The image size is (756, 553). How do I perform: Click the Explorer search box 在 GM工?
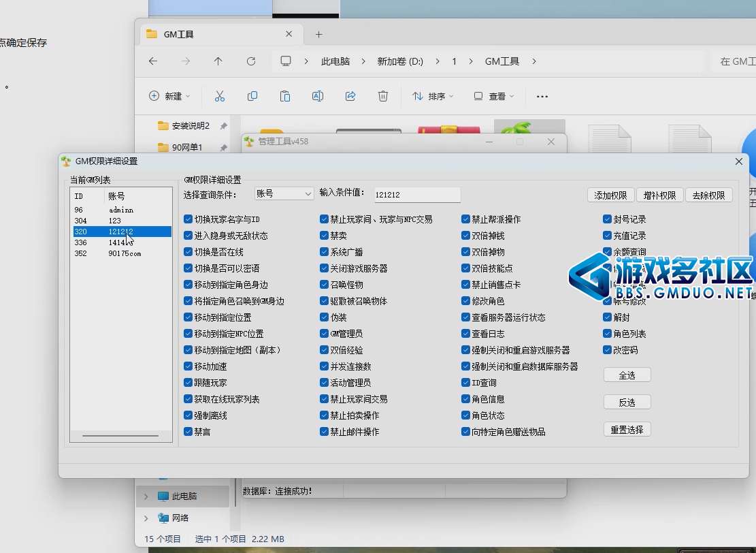734,61
